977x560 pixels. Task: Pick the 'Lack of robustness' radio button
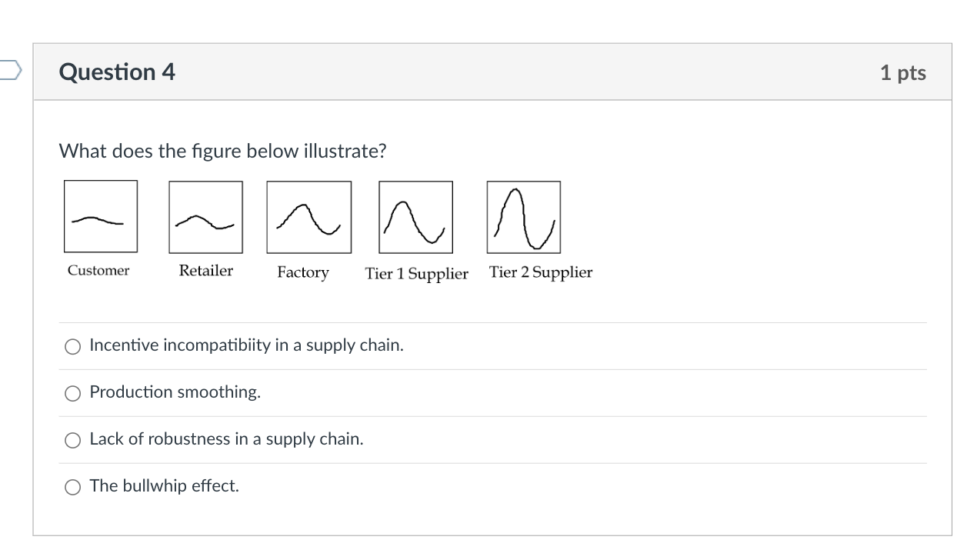[x=73, y=440]
